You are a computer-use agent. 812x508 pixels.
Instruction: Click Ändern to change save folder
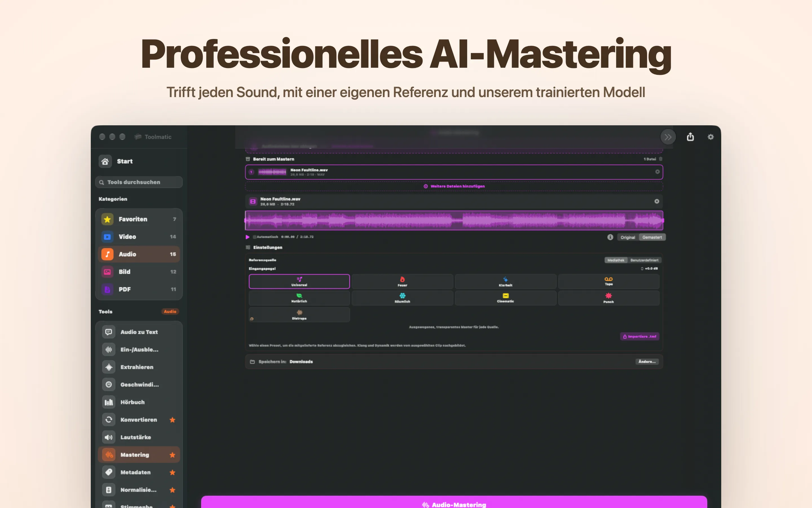(x=647, y=362)
